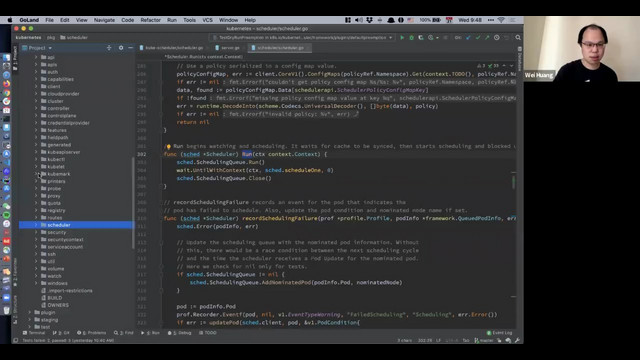Open the App Store icon in the Dock
This screenshot has width=640, height=360.
pos(7,154)
